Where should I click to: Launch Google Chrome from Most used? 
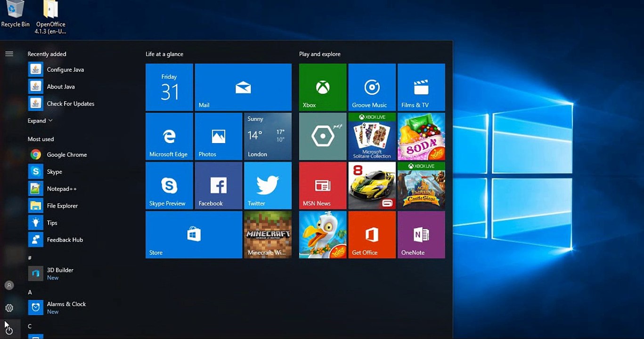pos(66,154)
